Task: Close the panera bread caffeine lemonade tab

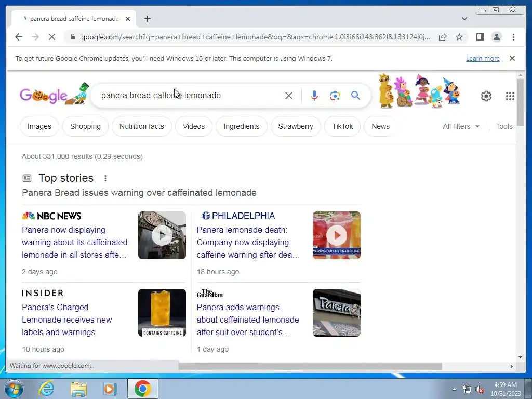Action: click(x=128, y=19)
